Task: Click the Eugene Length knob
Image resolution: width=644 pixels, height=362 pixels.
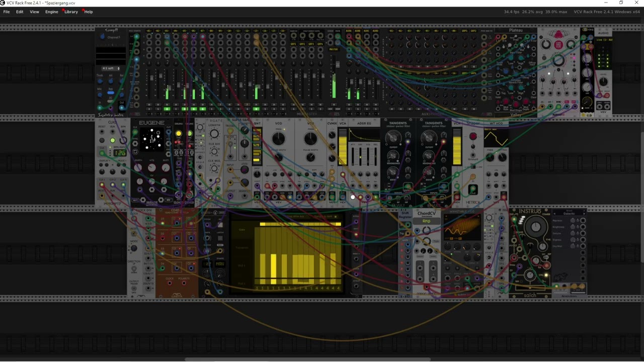Action: pyautogui.click(x=138, y=167)
